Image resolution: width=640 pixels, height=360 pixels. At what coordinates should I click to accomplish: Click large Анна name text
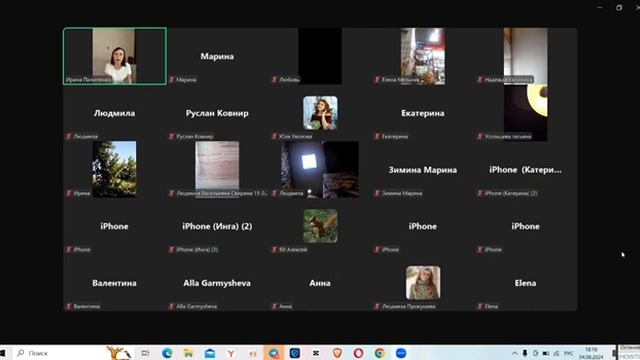[320, 283]
